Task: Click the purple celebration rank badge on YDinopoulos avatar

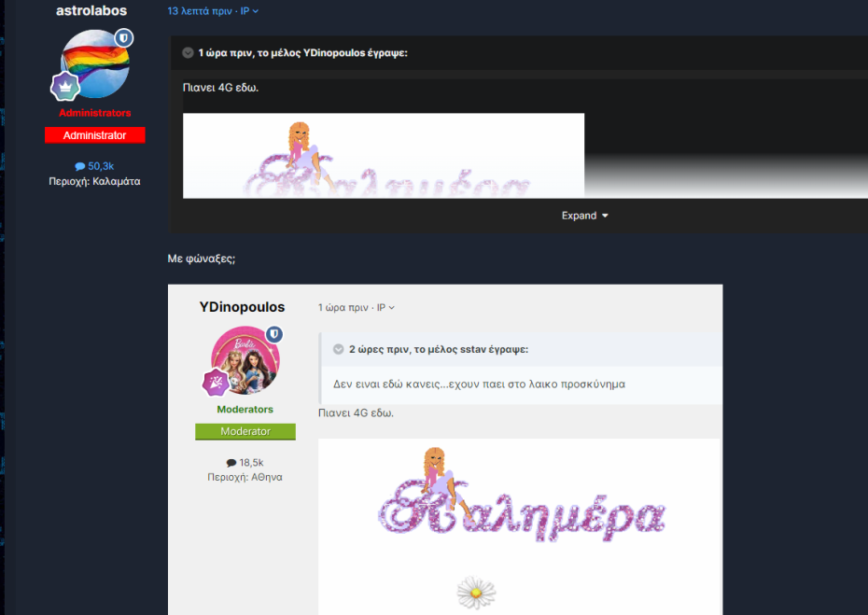Action: [x=216, y=382]
